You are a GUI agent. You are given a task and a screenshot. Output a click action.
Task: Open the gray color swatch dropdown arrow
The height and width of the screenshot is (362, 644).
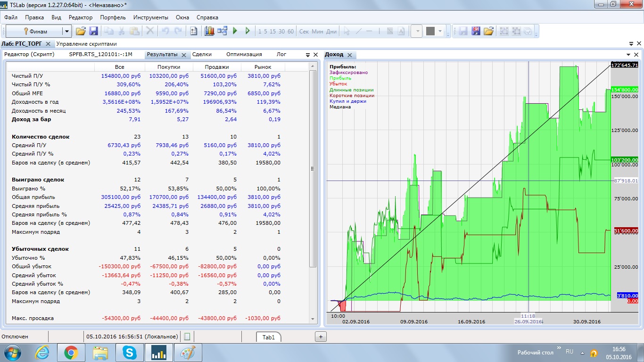440,31
